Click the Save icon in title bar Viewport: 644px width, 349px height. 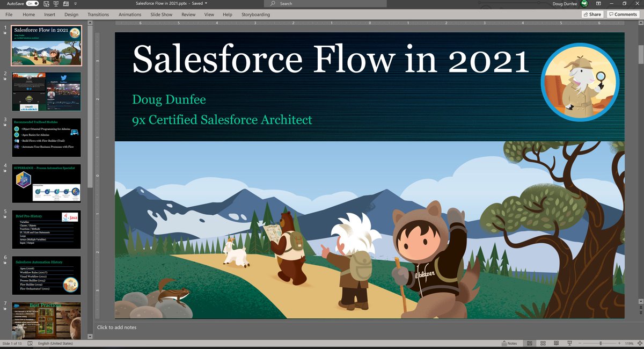click(46, 3)
